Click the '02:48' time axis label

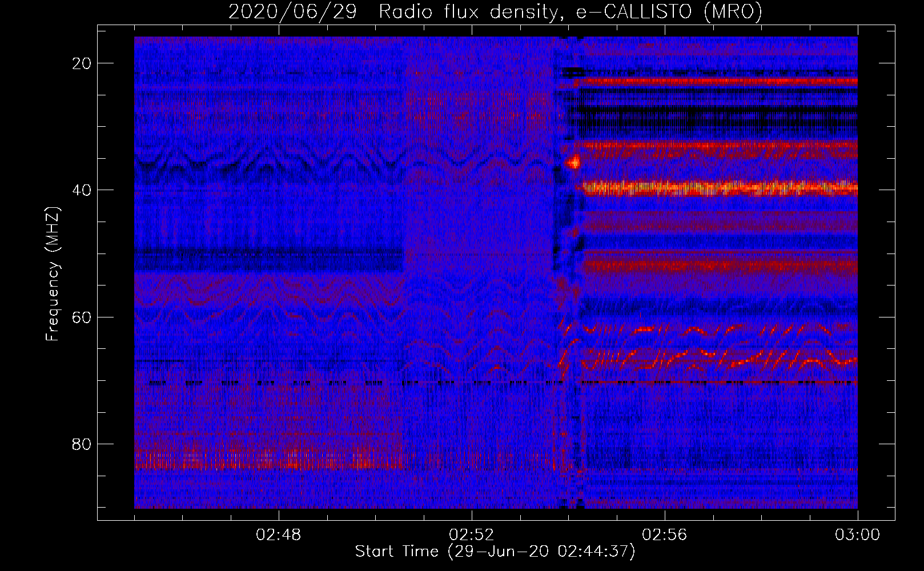[x=279, y=535]
